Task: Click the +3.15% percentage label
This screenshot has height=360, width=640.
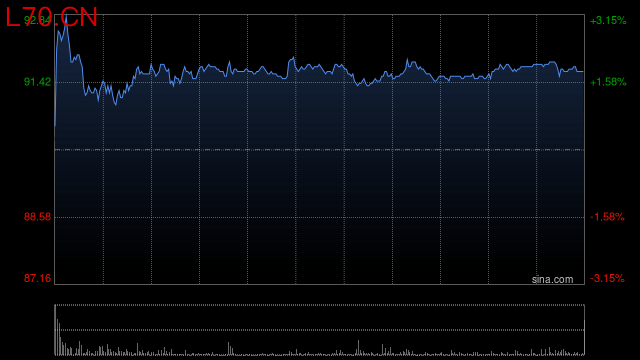Action: pyautogui.click(x=608, y=20)
